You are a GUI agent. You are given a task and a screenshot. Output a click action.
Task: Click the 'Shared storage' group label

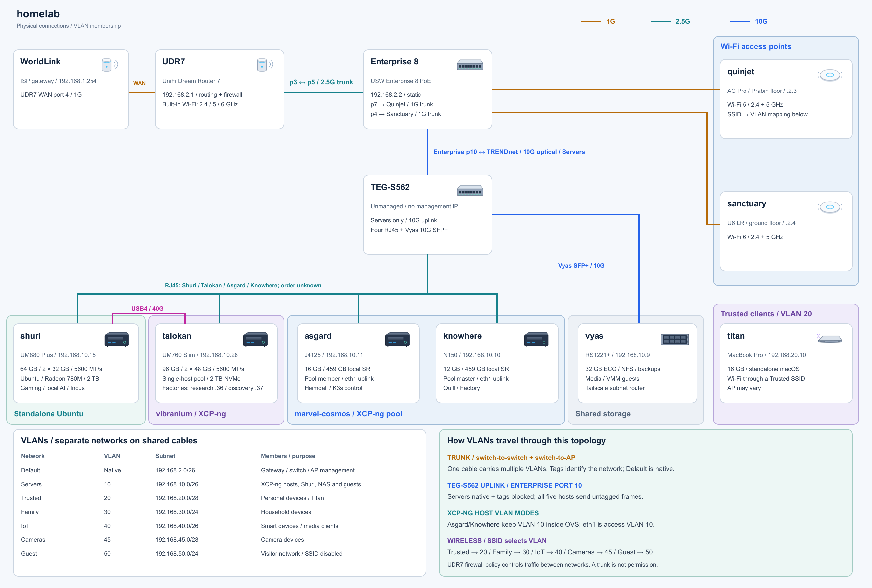(x=603, y=414)
